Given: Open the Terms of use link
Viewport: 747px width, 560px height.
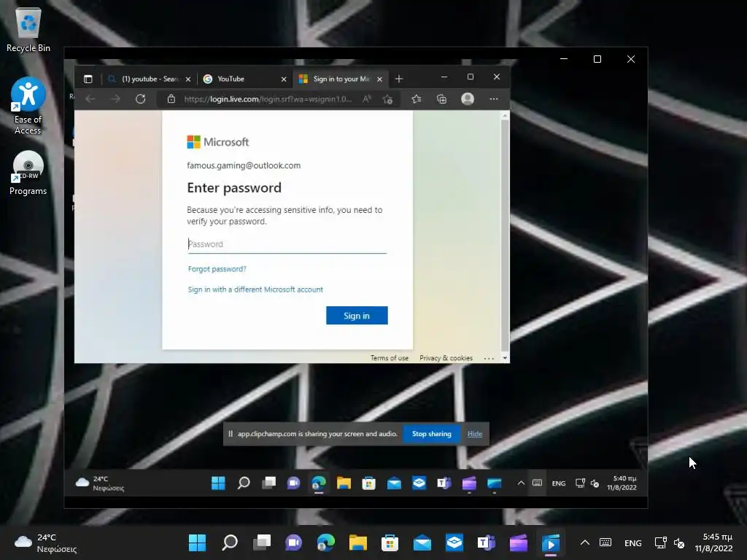Looking at the screenshot, I should point(390,358).
